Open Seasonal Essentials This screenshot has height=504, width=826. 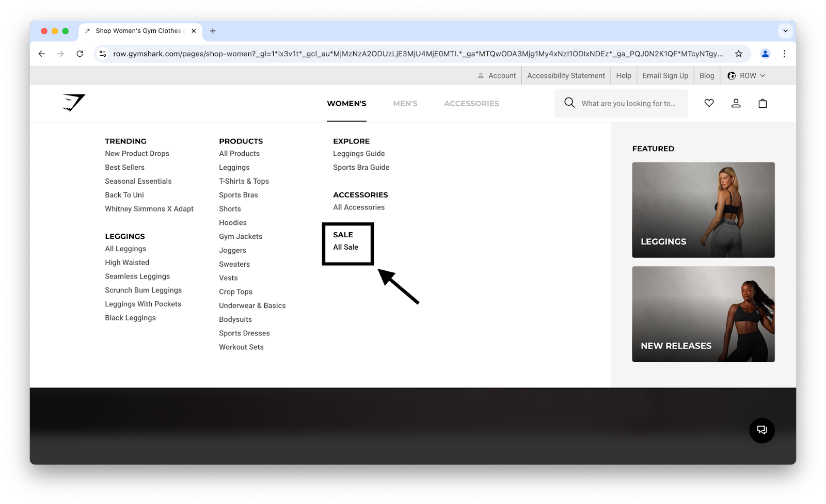[138, 181]
